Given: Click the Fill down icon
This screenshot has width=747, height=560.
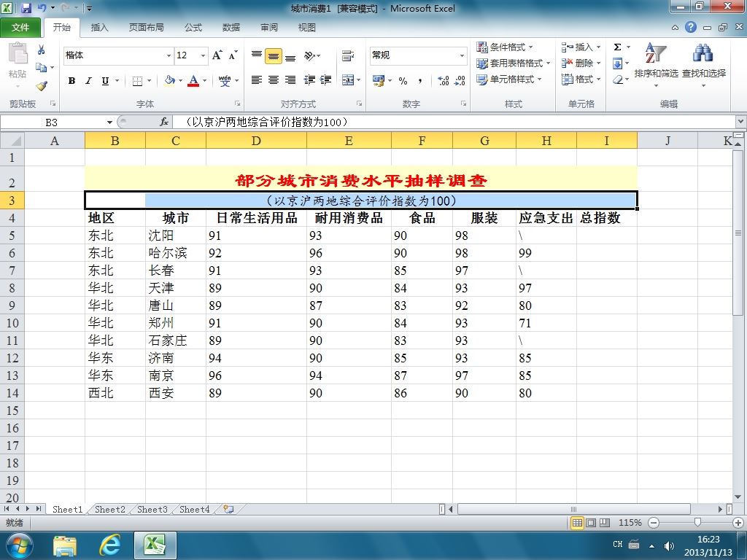Looking at the screenshot, I should [617, 63].
